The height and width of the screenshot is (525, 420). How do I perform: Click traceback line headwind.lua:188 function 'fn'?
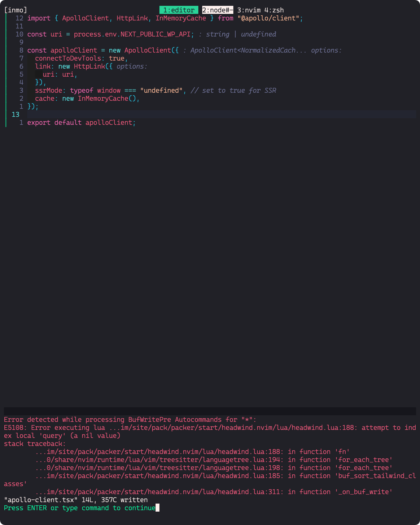point(192,452)
